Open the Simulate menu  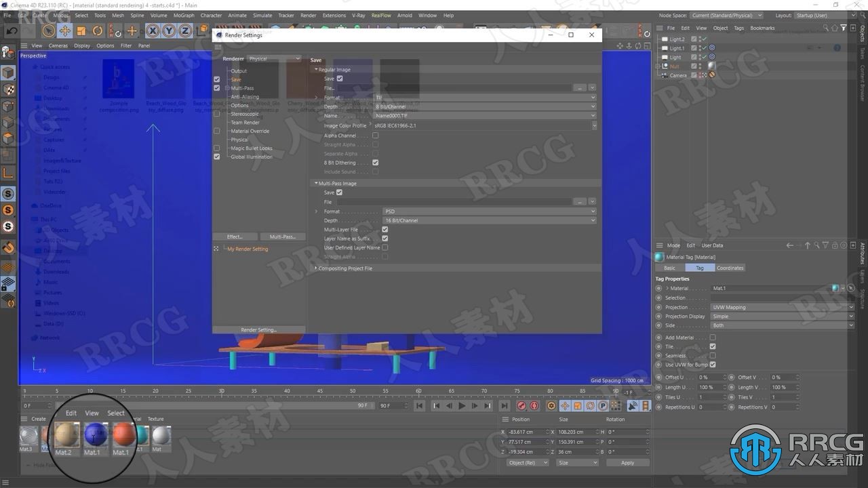[262, 15]
